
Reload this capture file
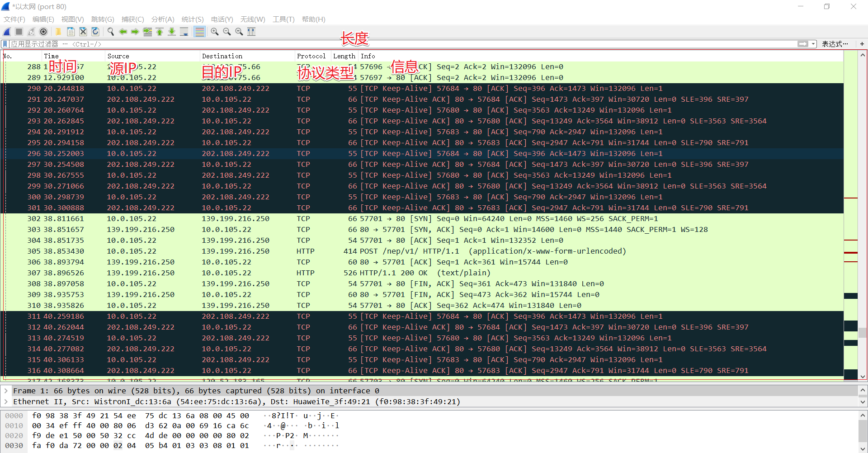click(x=95, y=32)
